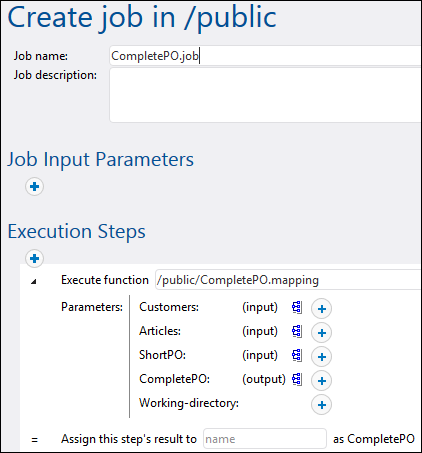Click plus button for ShortPO parameter
Viewport: 422px width, 453px height.
pyautogui.click(x=321, y=357)
